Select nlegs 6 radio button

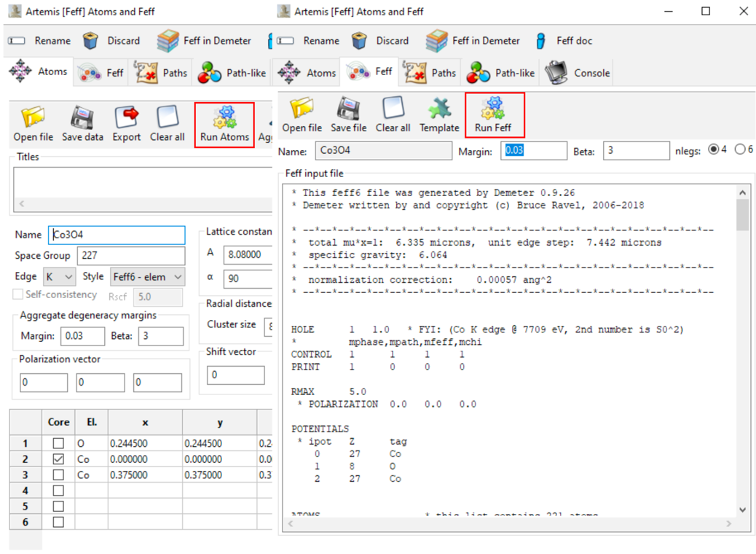click(739, 149)
